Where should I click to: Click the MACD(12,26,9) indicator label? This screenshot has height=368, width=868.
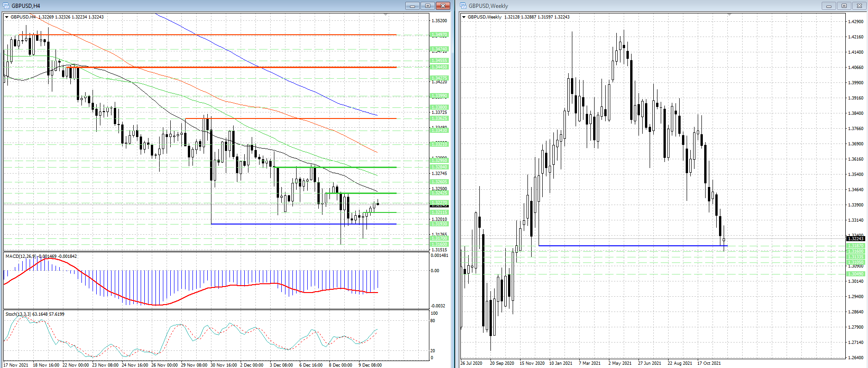pos(21,256)
